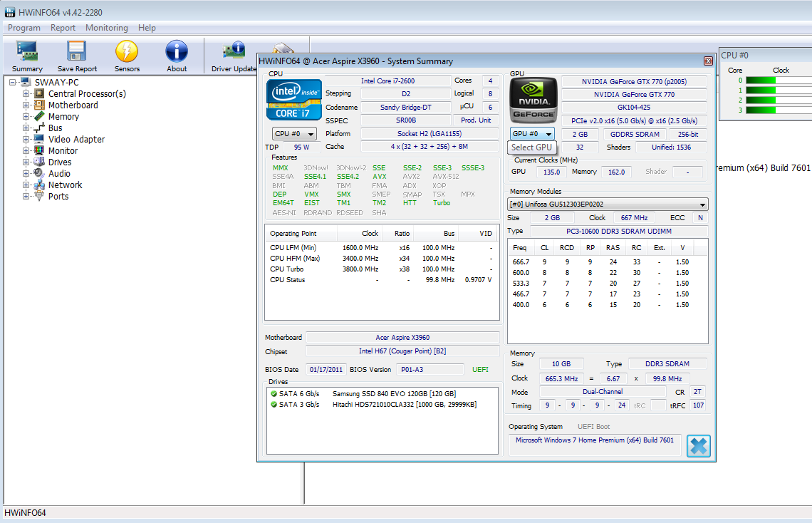The image size is (812, 523).
Task: Open the Monitoring menu
Action: 107,28
